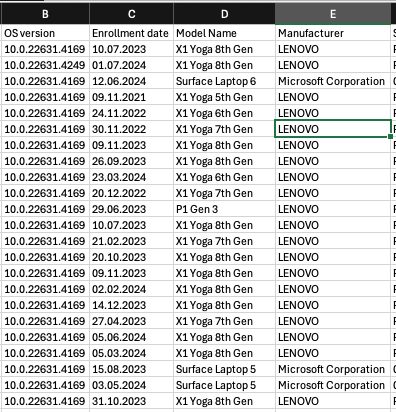Viewport: 396px width, 412px height.
Task: Select enrollment date 29.06.2023
Action: [132, 209]
